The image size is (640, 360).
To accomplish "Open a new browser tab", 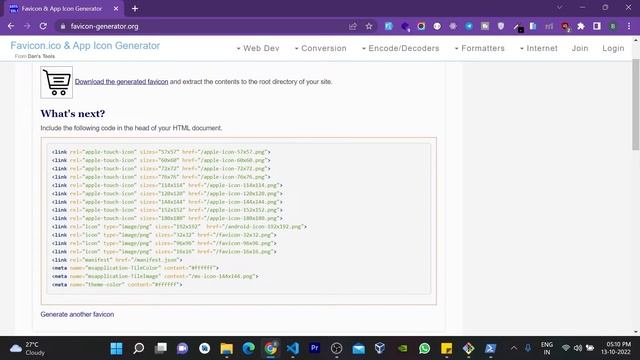I will (135, 9).
